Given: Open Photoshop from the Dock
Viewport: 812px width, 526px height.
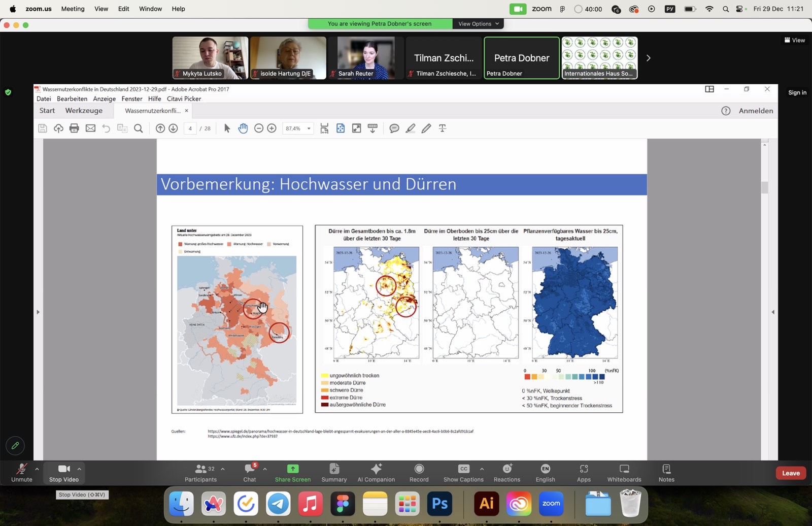Looking at the screenshot, I should tap(440, 504).
